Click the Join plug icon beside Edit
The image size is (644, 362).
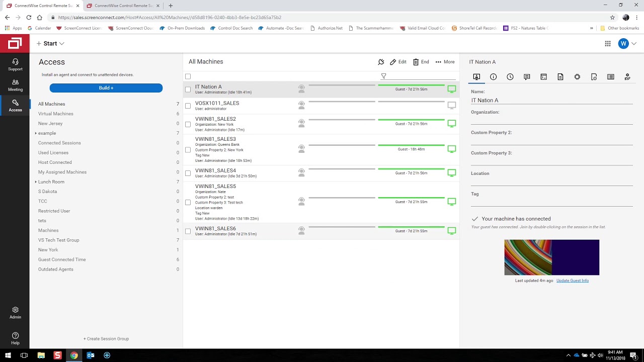(381, 62)
